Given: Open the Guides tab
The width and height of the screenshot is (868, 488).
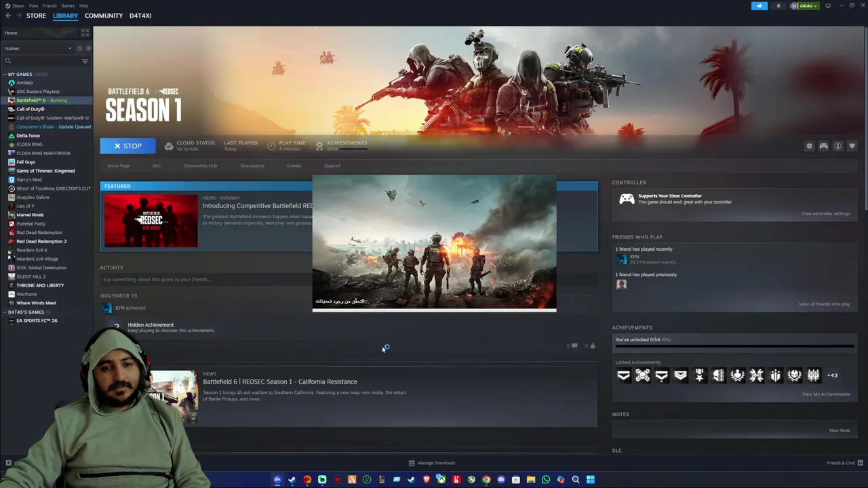Looking at the screenshot, I should 294,165.
